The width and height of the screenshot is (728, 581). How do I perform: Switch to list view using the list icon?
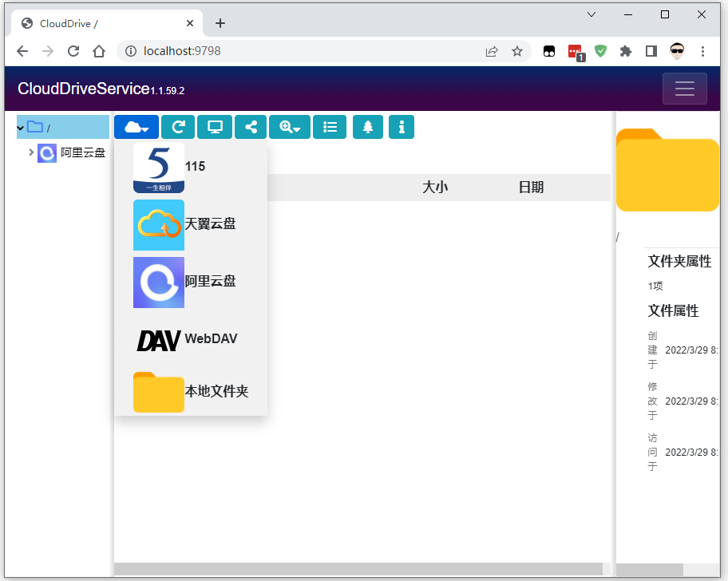[x=330, y=127]
